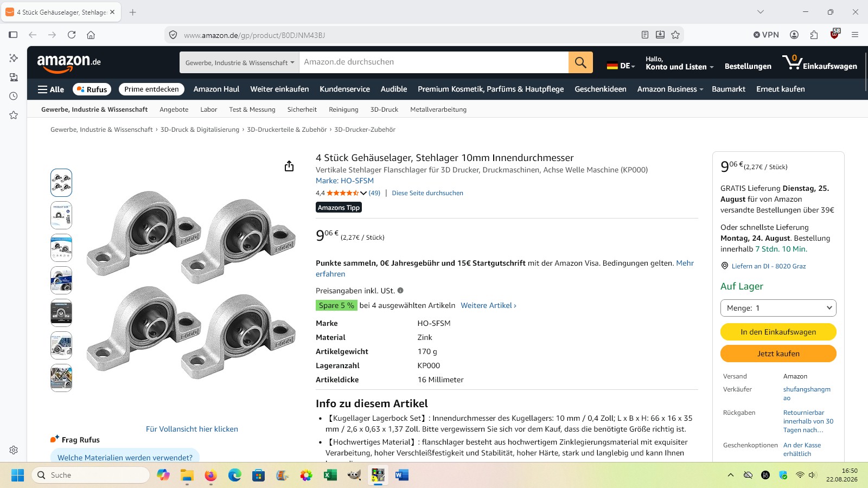Open the Windows Start menu
Viewport: 868px width, 488px height.
(x=17, y=475)
